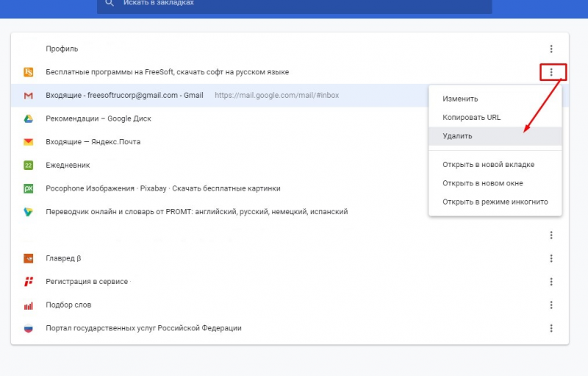Click the mail.google.com URL text
The image size is (588, 376).
[x=277, y=96]
